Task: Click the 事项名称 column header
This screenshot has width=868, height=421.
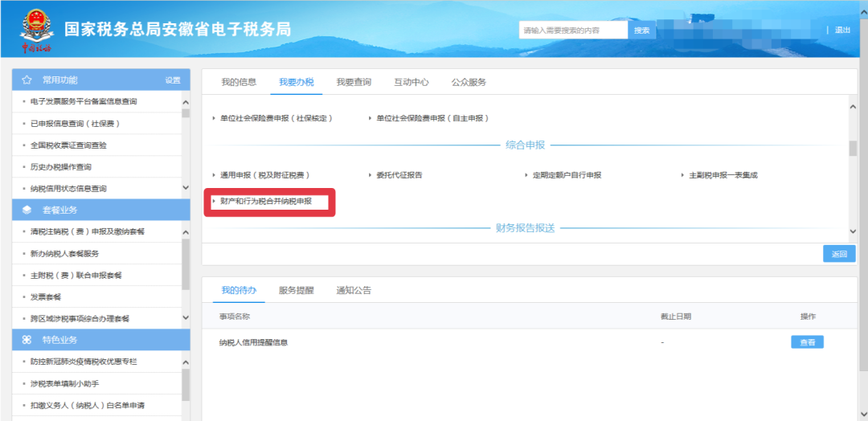Action: (235, 317)
